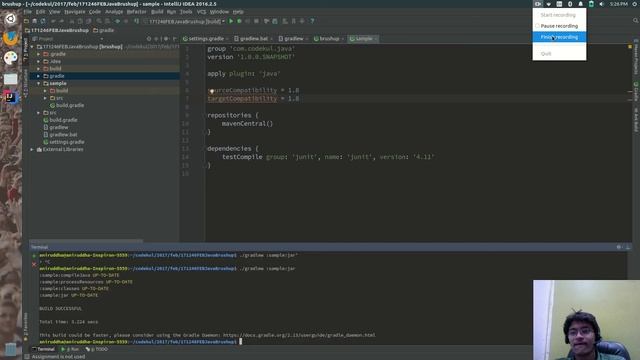Open the Run tool window button at bottom
The width and height of the screenshot is (640, 360).
click(70, 349)
